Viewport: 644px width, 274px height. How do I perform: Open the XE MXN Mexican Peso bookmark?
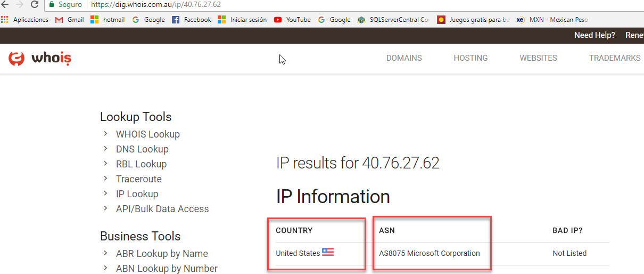(552, 20)
